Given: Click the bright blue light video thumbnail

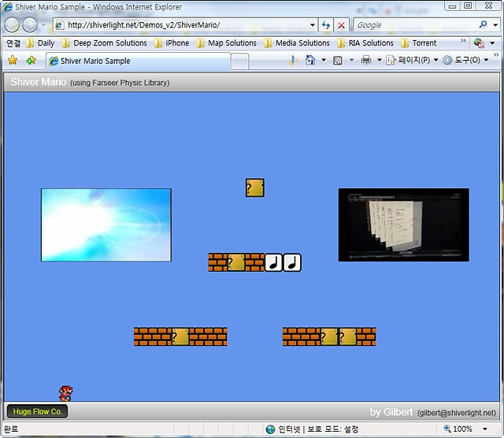Looking at the screenshot, I should point(106,225).
